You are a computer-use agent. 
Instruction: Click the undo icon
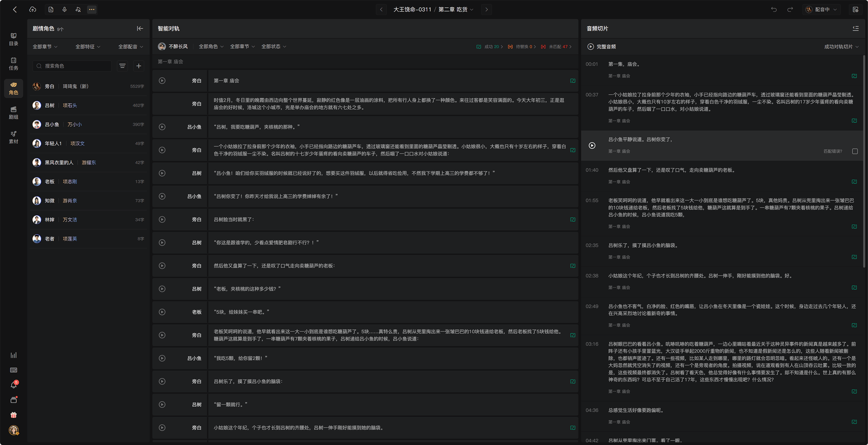point(774,9)
